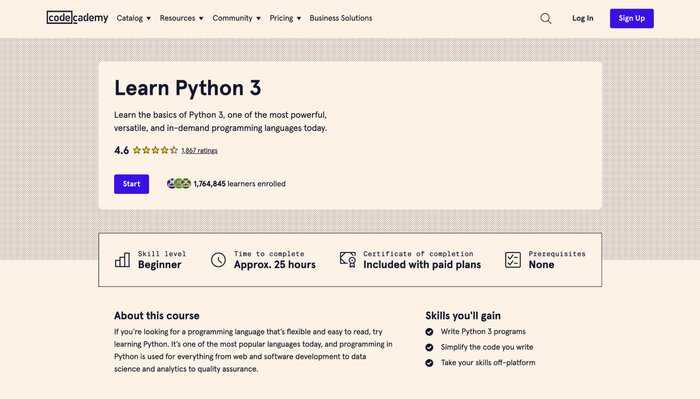The image size is (700, 399).
Task: Click Take your skills off-platform text
Action: coord(488,363)
